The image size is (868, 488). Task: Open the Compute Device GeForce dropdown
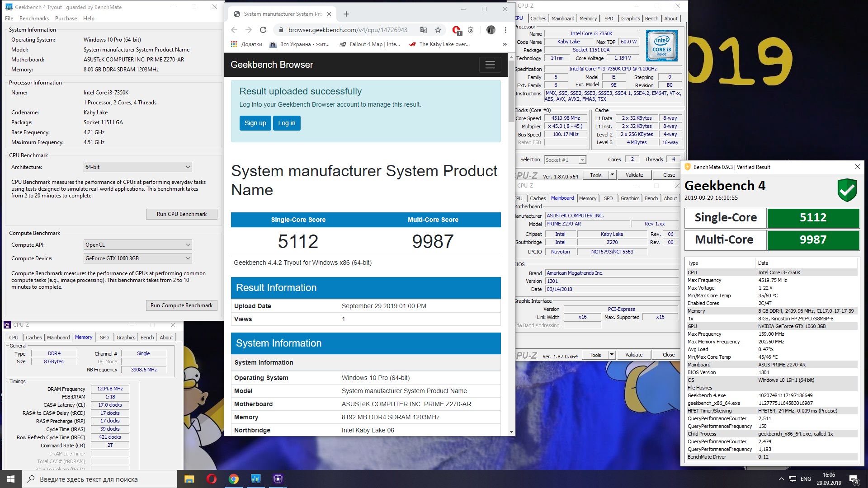pyautogui.click(x=138, y=258)
